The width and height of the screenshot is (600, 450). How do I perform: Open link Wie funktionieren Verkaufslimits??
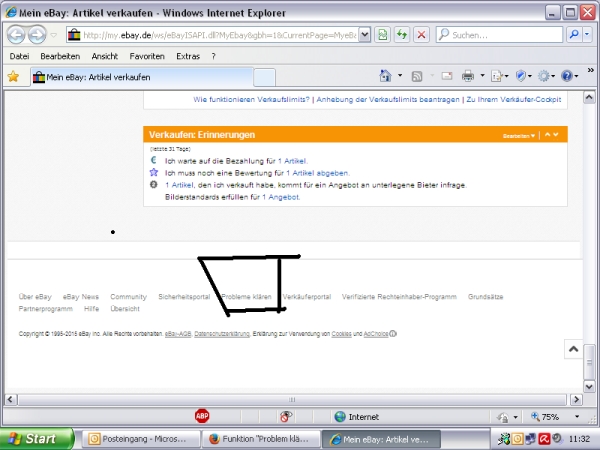pyautogui.click(x=251, y=99)
